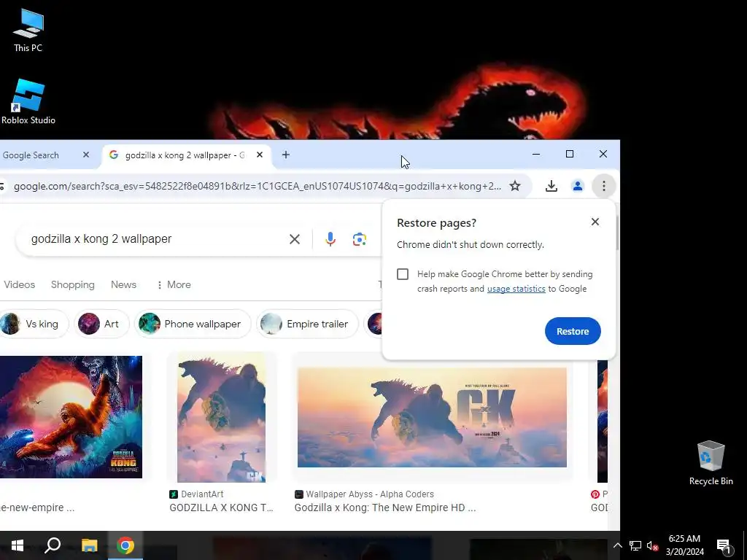Open the taskbar clock and date
The height and width of the screenshot is (560, 747).
[x=684, y=545]
